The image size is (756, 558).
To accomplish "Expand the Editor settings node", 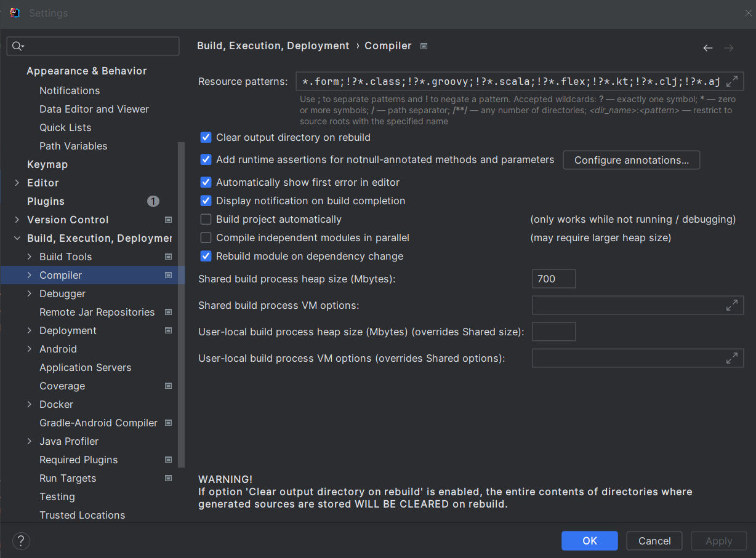I will click(x=17, y=183).
